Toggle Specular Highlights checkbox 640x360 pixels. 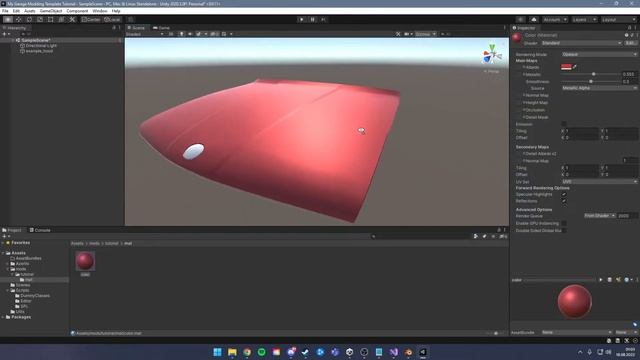point(564,194)
